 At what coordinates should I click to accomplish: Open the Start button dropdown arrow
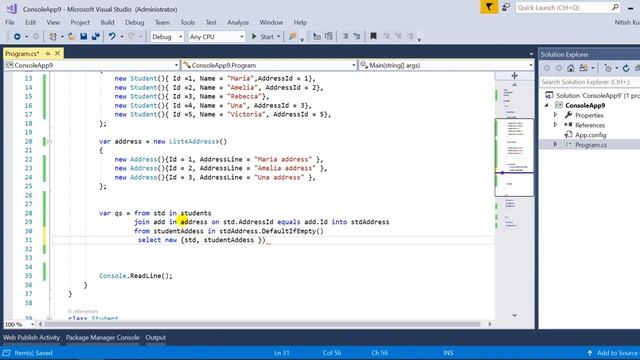coord(279,37)
